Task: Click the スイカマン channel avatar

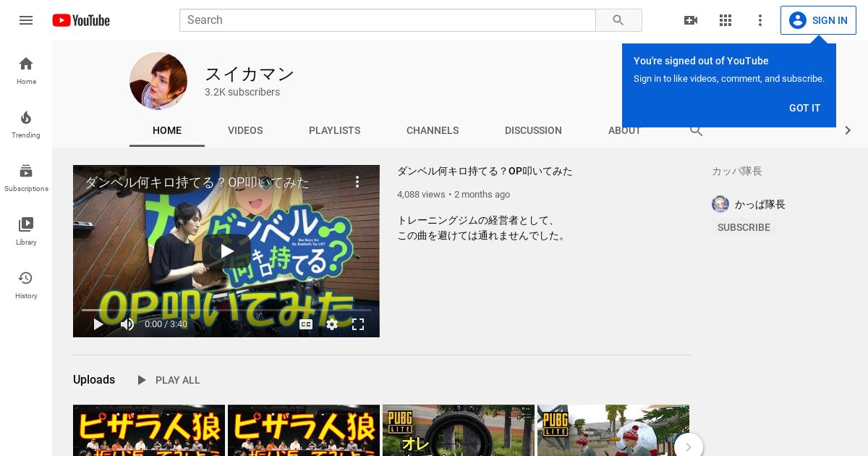Action: tap(158, 81)
